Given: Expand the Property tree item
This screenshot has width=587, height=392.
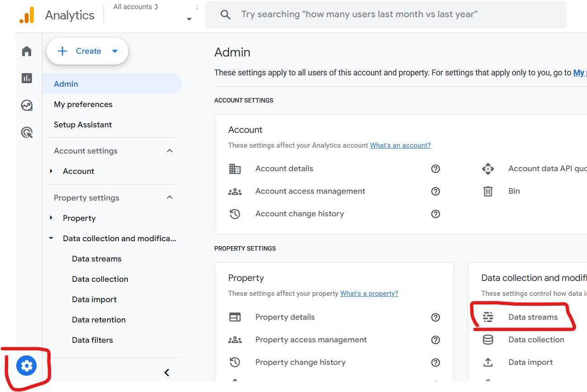Looking at the screenshot, I should pyautogui.click(x=52, y=218).
